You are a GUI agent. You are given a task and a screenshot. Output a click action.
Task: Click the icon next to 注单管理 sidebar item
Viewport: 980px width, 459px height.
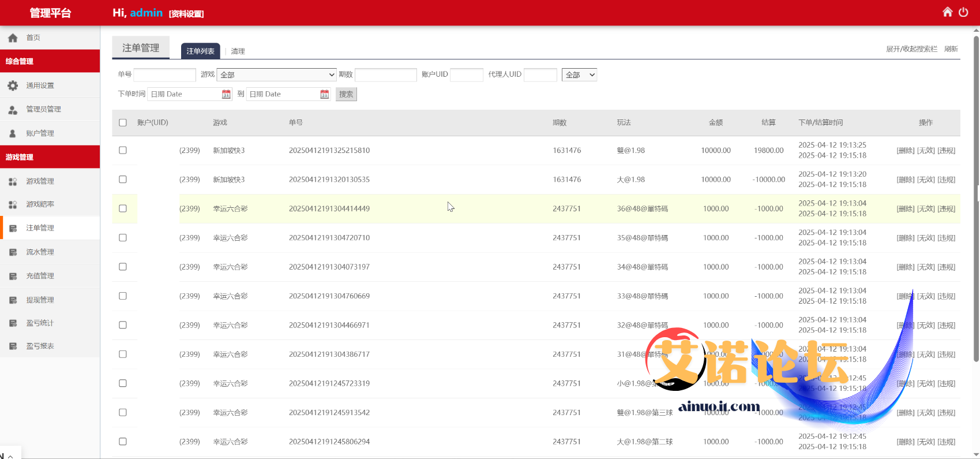coord(13,229)
